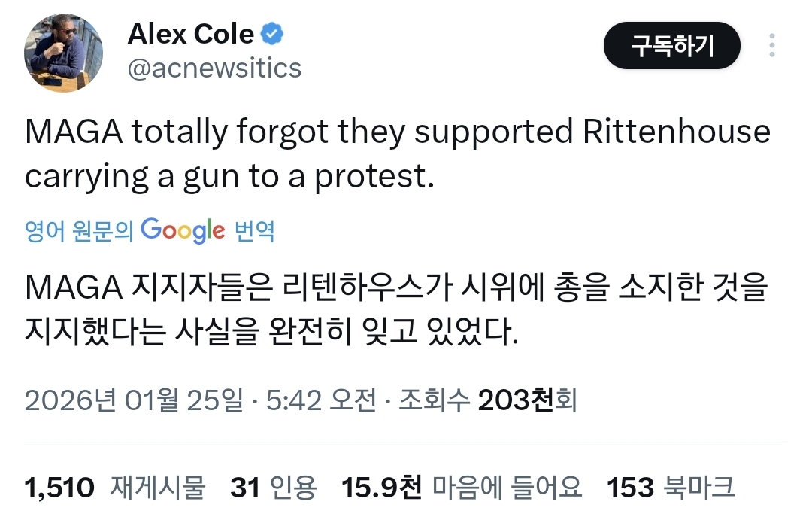Click the @acnewsitics handle
The height and width of the screenshot is (520, 812).
(215, 68)
